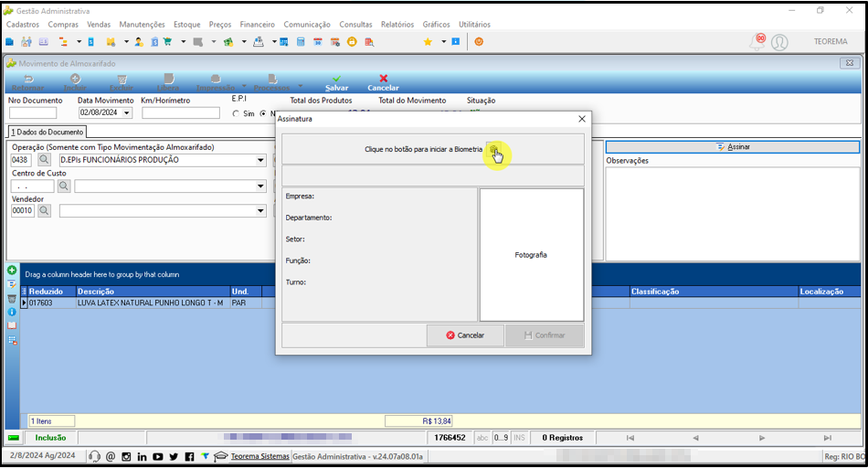Viewport: 868px width, 468px height.
Task: Click the red X Cancelar toolbar button
Action: click(383, 83)
